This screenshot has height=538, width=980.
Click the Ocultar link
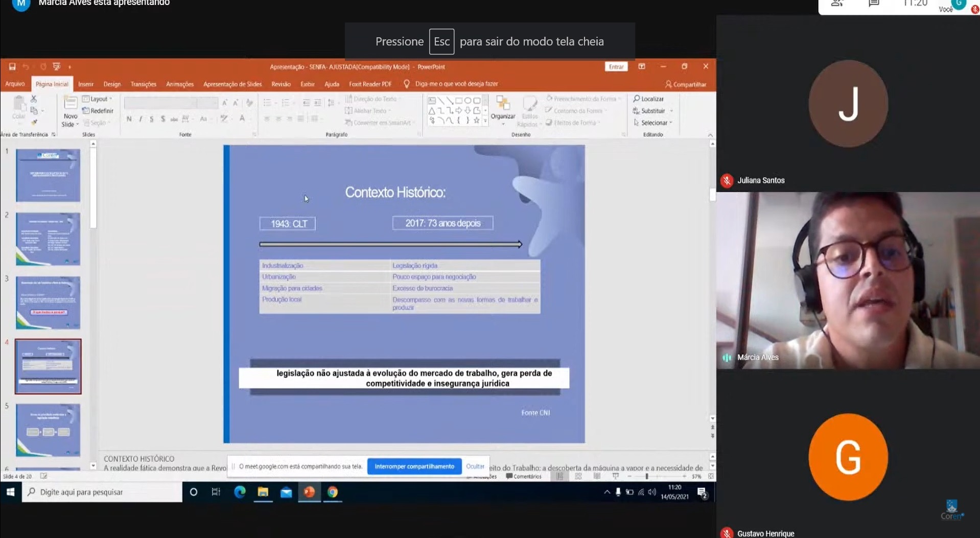(x=475, y=466)
